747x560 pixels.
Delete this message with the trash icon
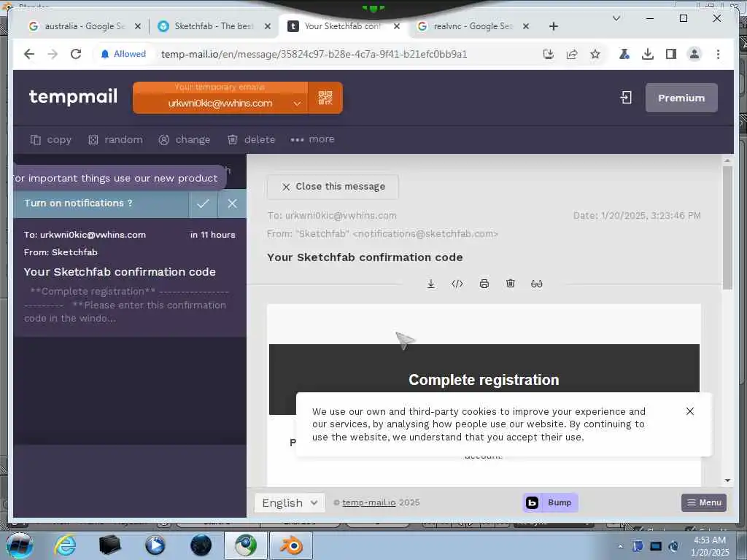coord(510,284)
